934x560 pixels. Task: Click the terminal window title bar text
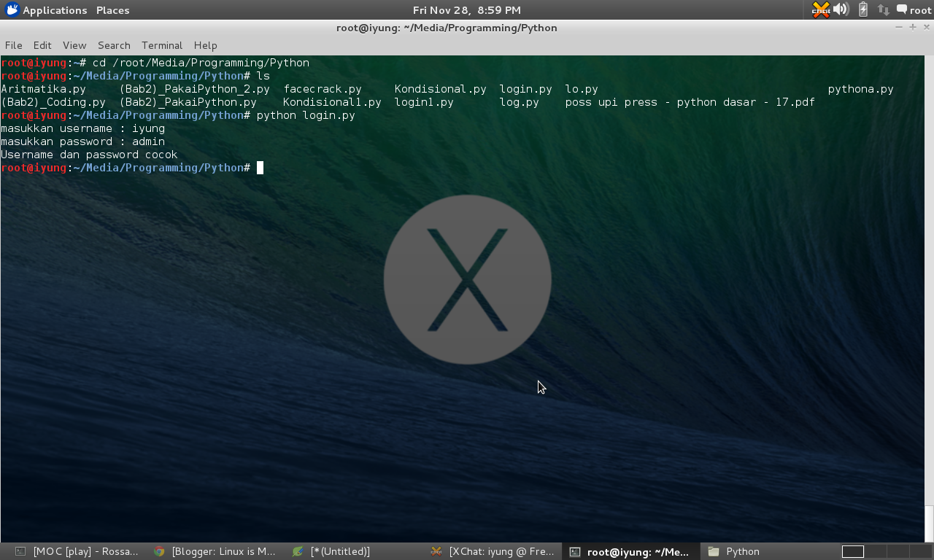pos(447,28)
